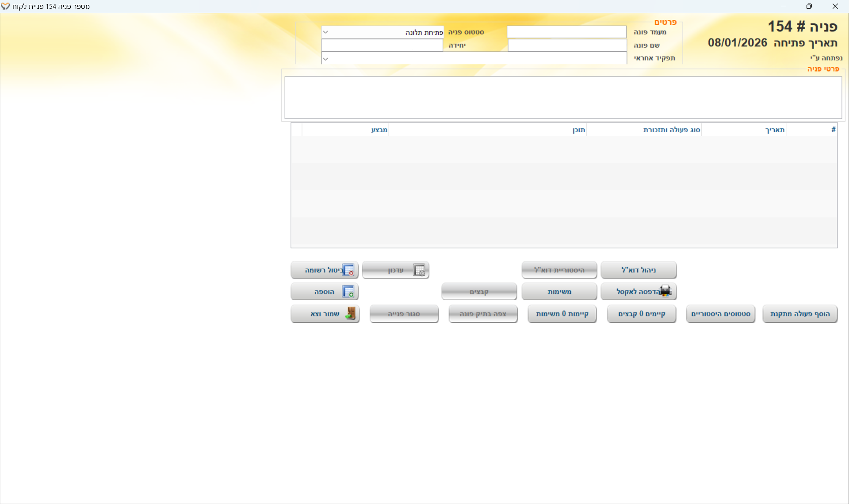Click the מעמד פונה input field

pos(566,32)
